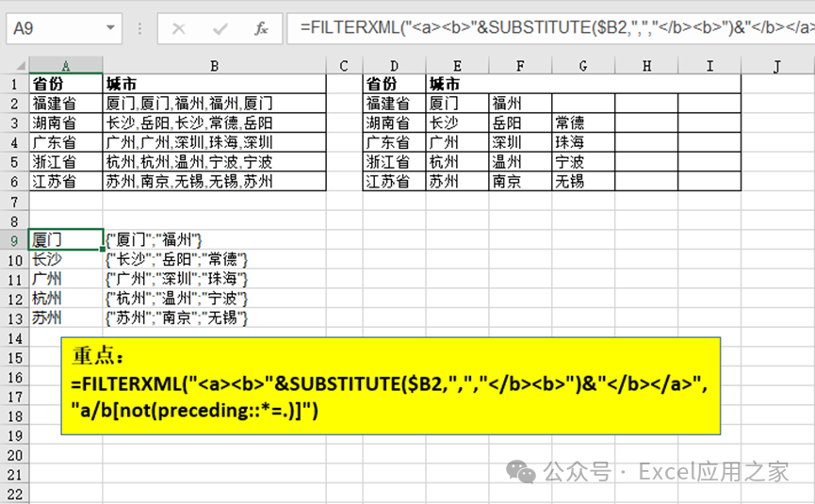This screenshot has height=504, width=815.
Task: Click the Enter checkmark formula bar icon
Action: pos(220,28)
